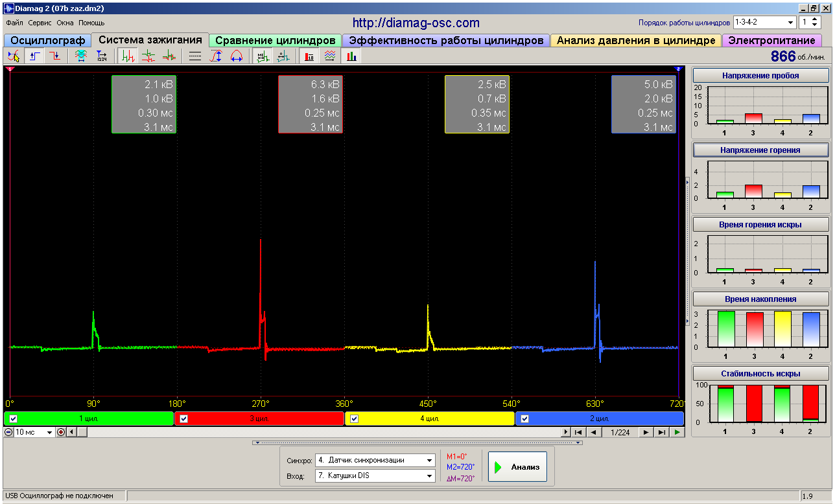
Task: Step to the next frame
Action: (x=646, y=432)
